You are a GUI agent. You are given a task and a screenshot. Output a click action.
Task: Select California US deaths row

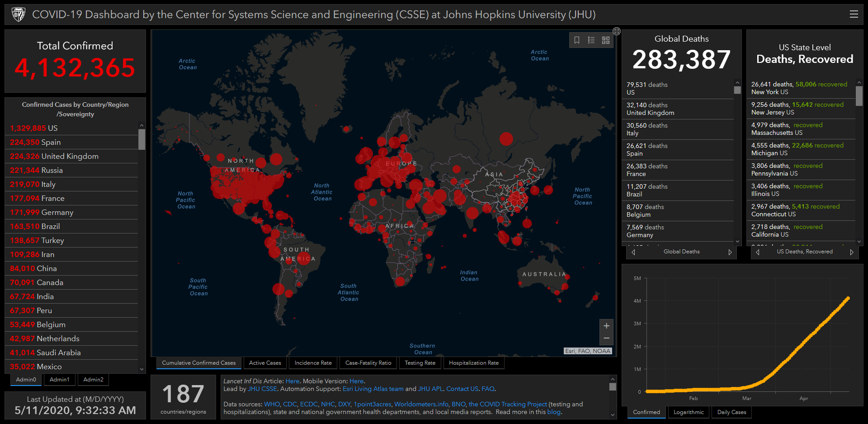[x=801, y=231]
